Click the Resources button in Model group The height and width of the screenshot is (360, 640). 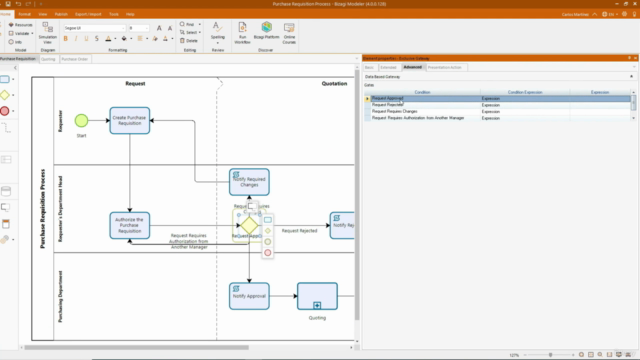(20, 25)
